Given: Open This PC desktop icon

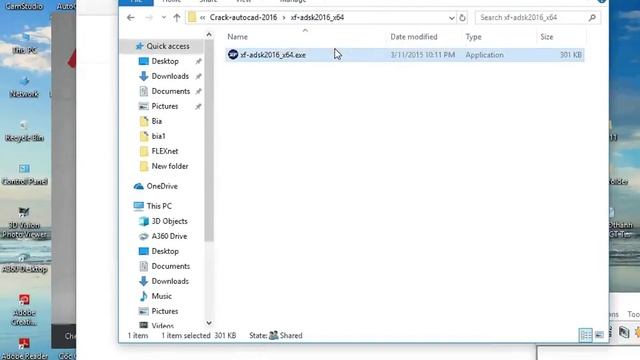Looking at the screenshot, I should tap(24, 44).
